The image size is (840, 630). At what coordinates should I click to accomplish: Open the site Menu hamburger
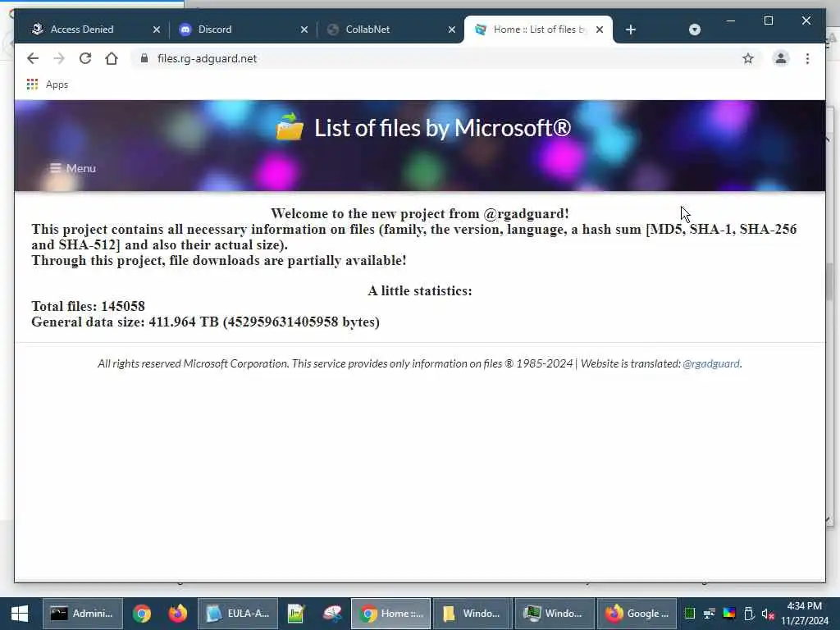(x=73, y=168)
